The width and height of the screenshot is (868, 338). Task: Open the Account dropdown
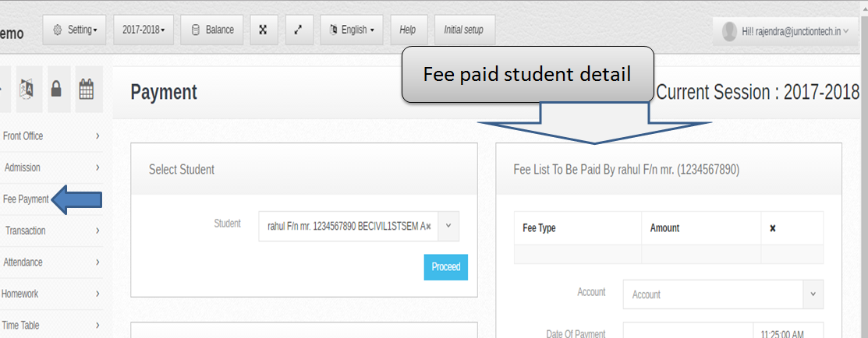(723, 294)
